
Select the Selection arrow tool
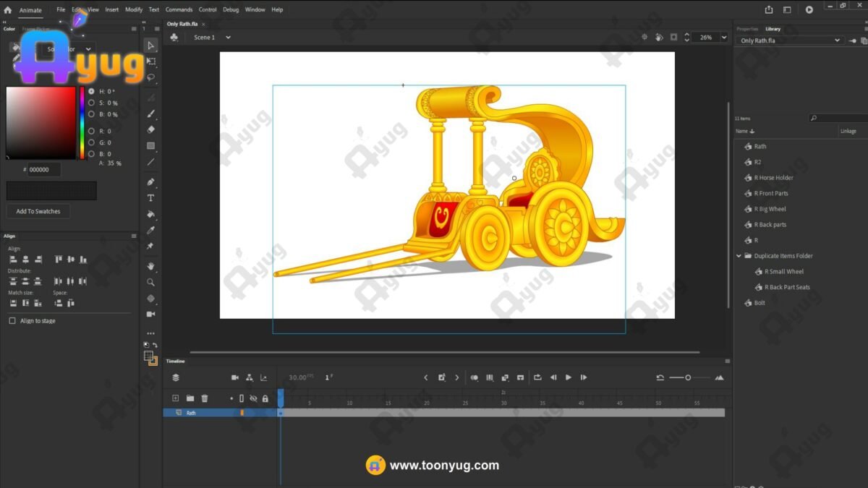pyautogui.click(x=150, y=46)
